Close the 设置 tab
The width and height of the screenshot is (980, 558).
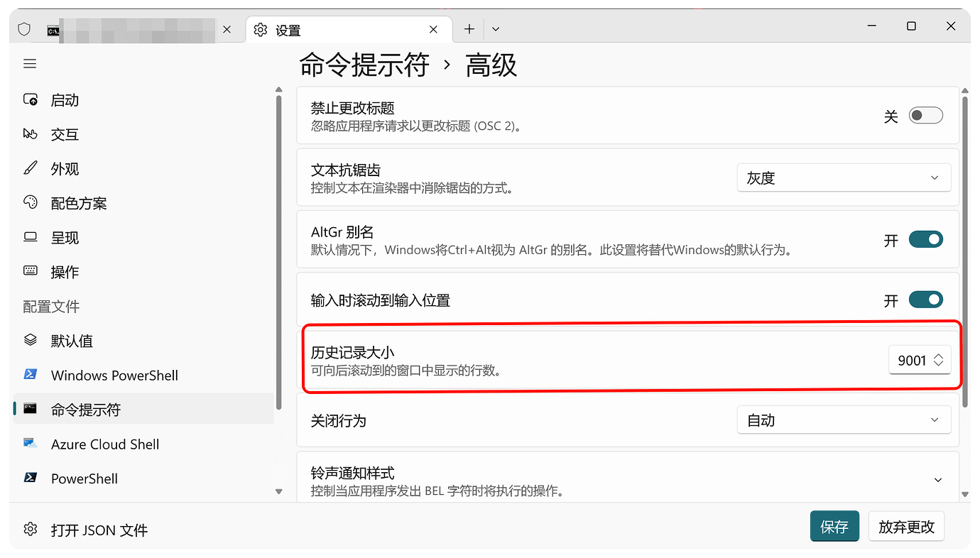434,30
